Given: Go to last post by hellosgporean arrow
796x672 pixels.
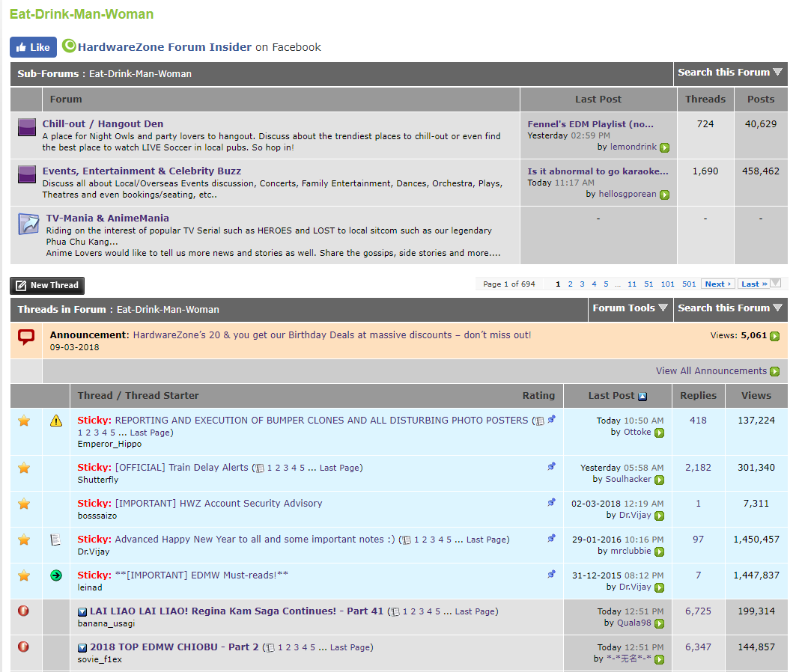Looking at the screenshot, I should [664, 195].
